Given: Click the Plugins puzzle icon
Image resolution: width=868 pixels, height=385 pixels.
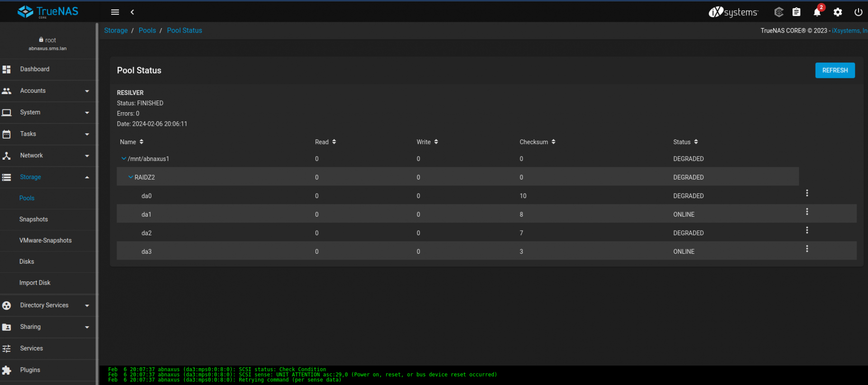Looking at the screenshot, I should (x=6, y=371).
